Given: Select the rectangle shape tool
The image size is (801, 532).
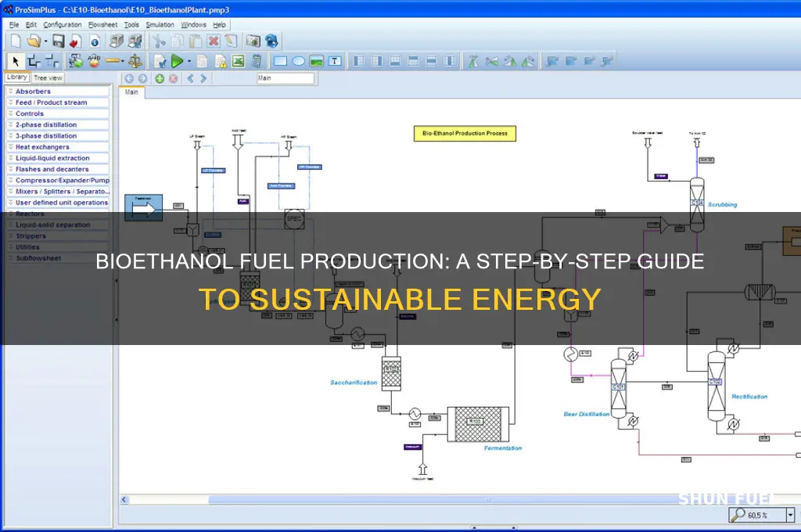Looking at the screenshot, I should click(x=280, y=61).
